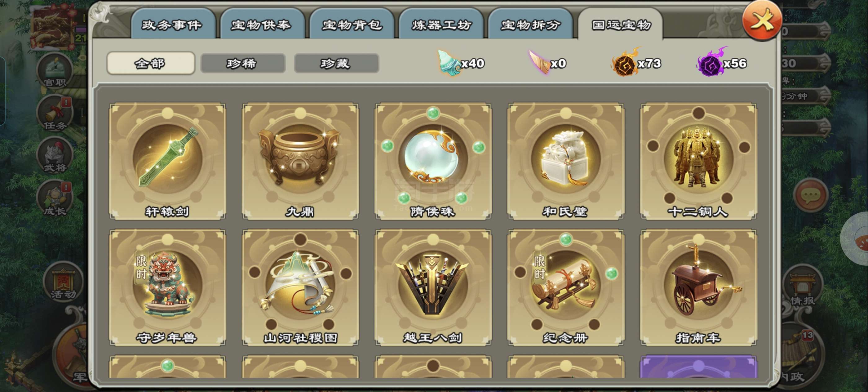Select the 纪念册 limited-time scroll treasure
Viewport: 868px width, 392px height.
click(565, 287)
